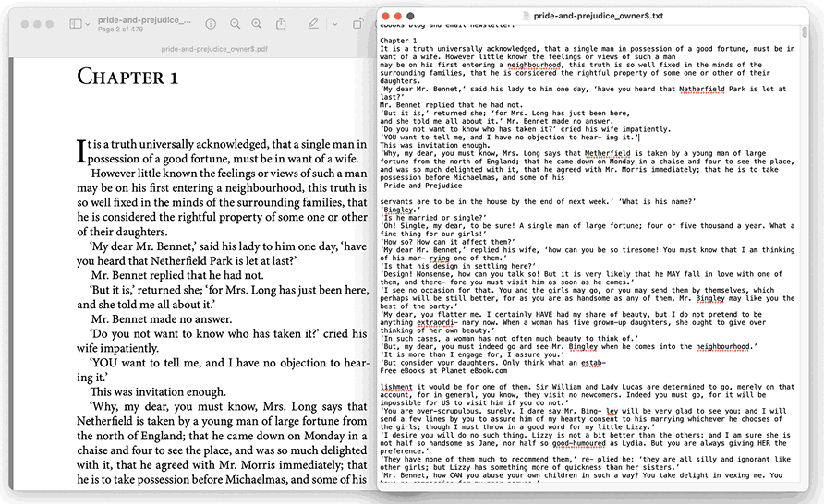The width and height of the screenshot is (824, 504).
Task: Click the underlined word 'lishment' in TextEdit
Action: 396,387
